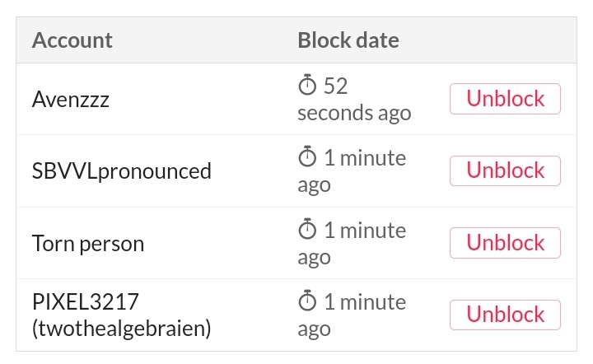593x364 pixels.
Task: Unblock the Avenzzz account
Action: 505,99
